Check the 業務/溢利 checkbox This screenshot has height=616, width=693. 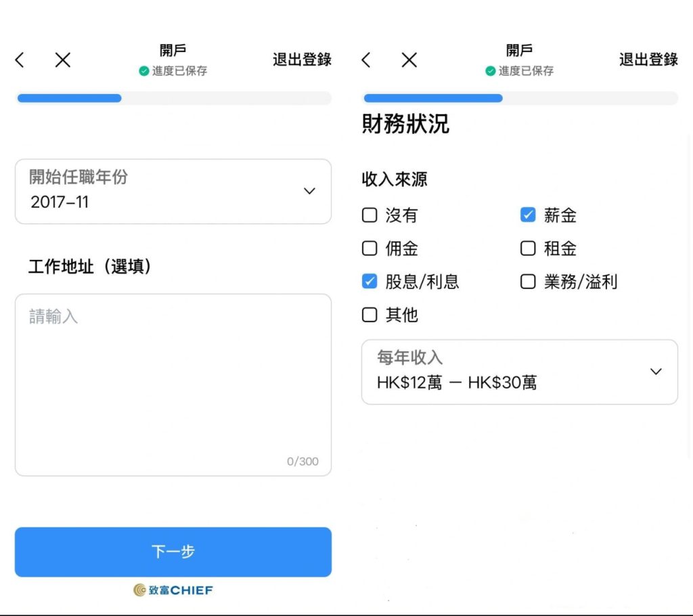[528, 282]
